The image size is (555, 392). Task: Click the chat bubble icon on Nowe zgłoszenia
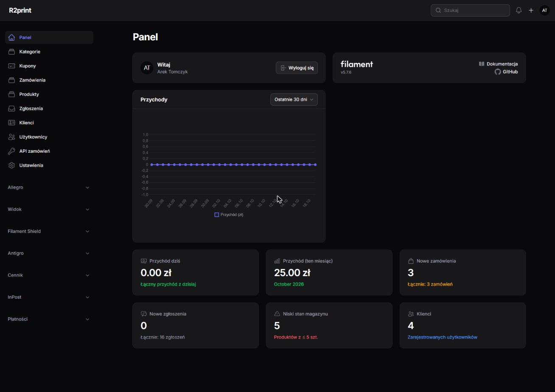click(143, 314)
